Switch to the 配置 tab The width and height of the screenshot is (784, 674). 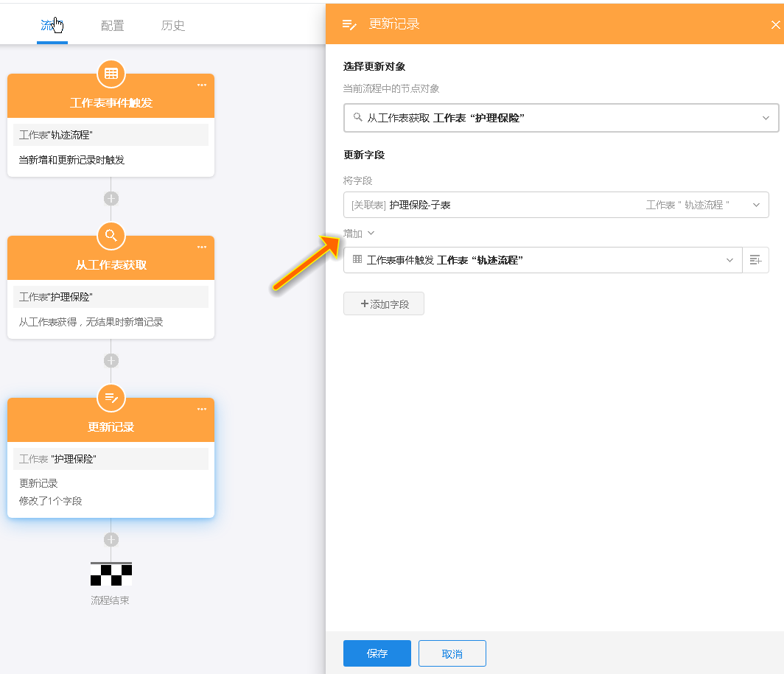113,26
